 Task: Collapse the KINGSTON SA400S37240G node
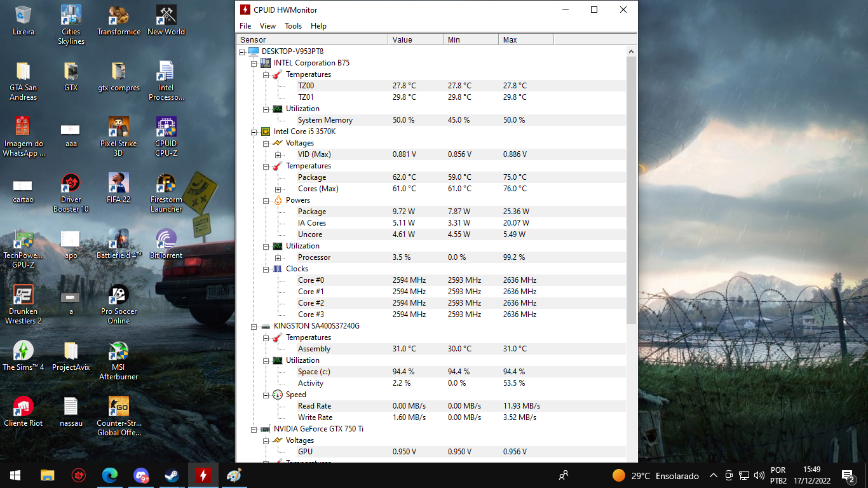(x=254, y=326)
